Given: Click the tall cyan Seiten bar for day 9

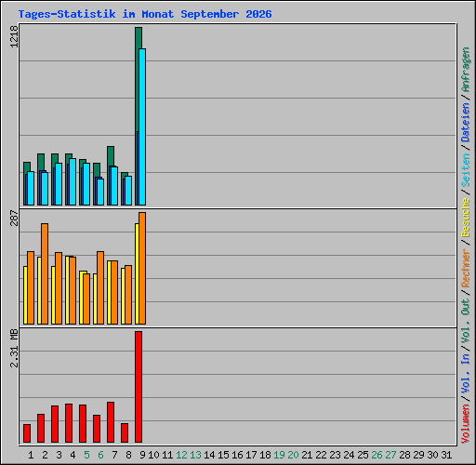Looking at the screenshot, I should click(x=142, y=126).
